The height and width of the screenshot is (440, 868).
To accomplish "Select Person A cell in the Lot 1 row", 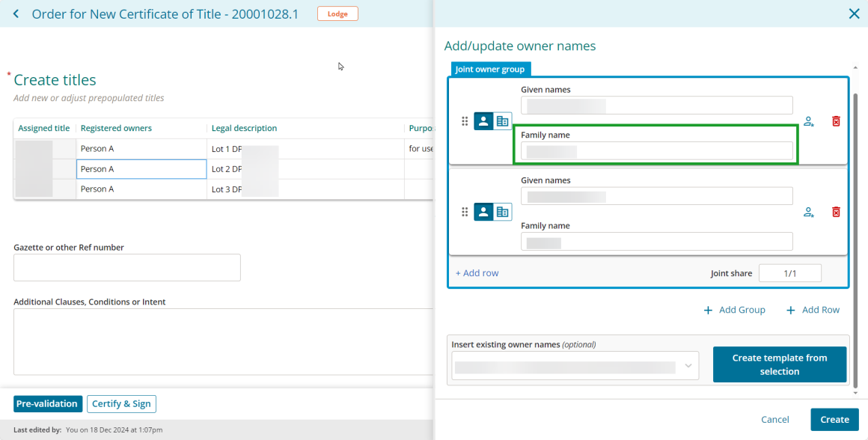I will coord(141,149).
